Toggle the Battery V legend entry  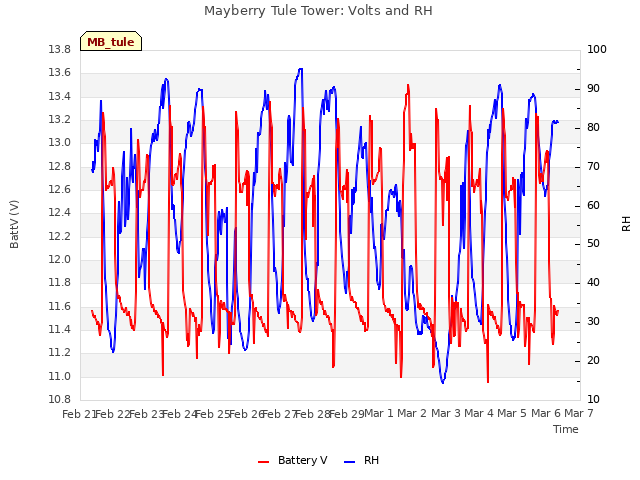point(293,460)
